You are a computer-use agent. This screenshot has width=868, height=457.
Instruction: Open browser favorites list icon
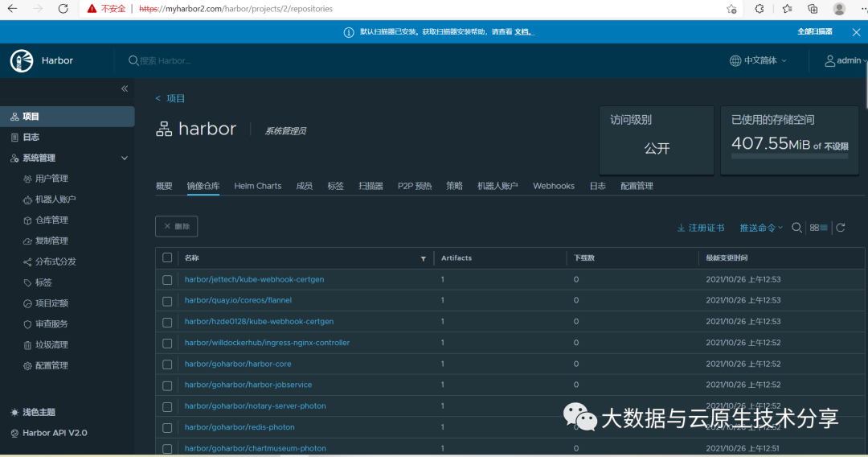pyautogui.click(x=787, y=9)
